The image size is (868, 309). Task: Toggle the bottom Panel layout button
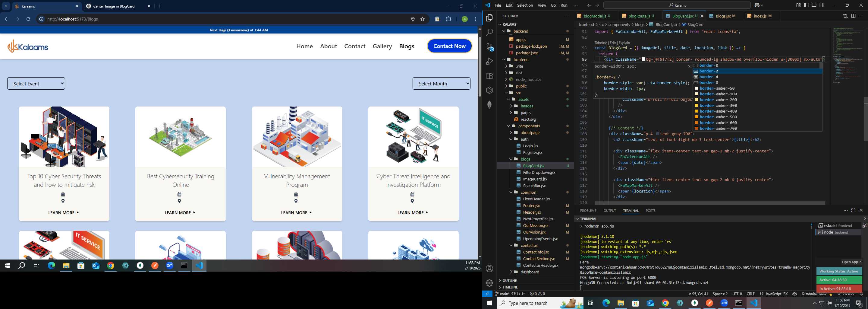click(x=814, y=5)
